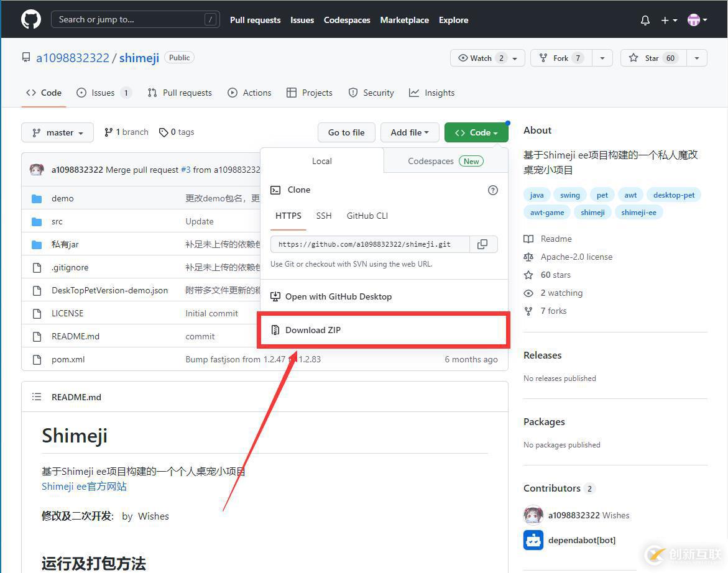728x573 pixels.
Task: Open Codespaces in top navigation
Action: pyautogui.click(x=347, y=20)
